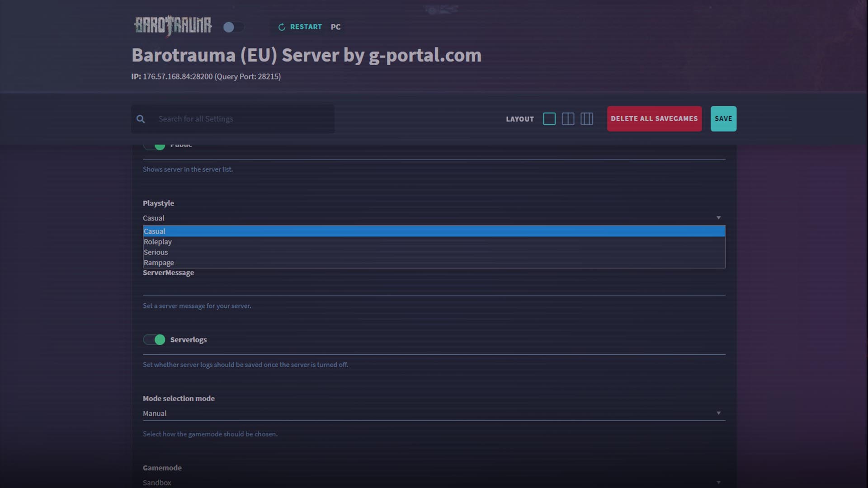The height and width of the screenshot is (488, 868).
Task: Click the restart circular arrow icon
Action: [282, 27]
